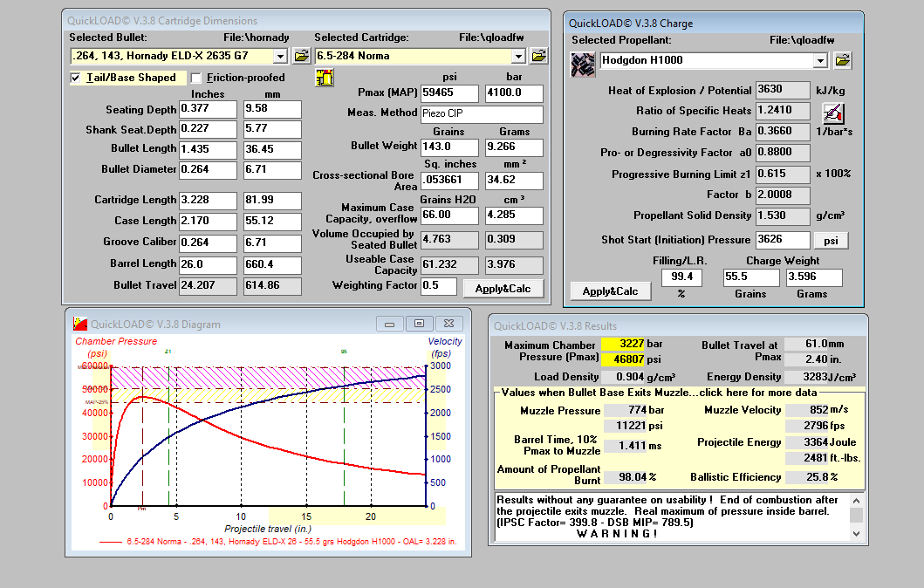This screenshot has height=588, width=924.
Task: Click the Seating Depth inches field
Action: 208,109
